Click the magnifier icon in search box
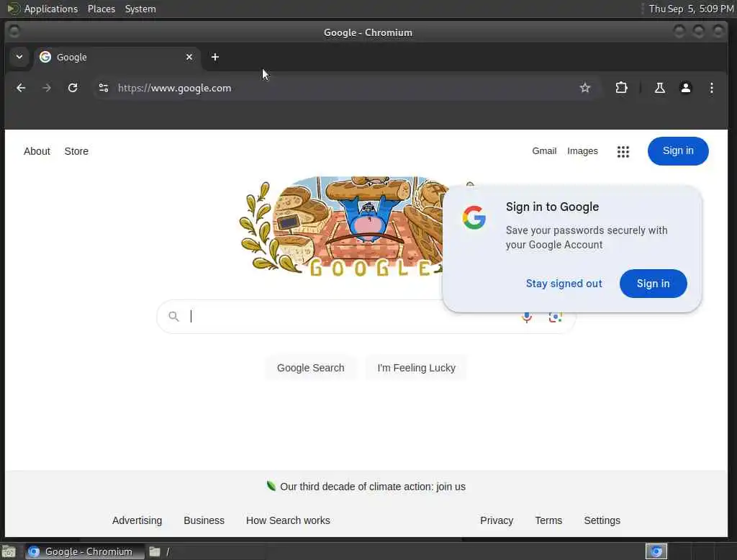 point(173,317)
